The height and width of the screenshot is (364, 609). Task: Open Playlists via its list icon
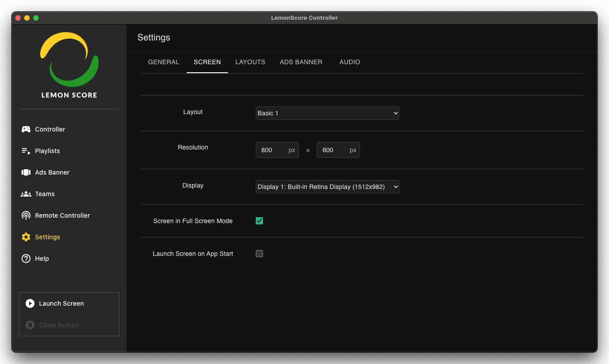point(26,151)
